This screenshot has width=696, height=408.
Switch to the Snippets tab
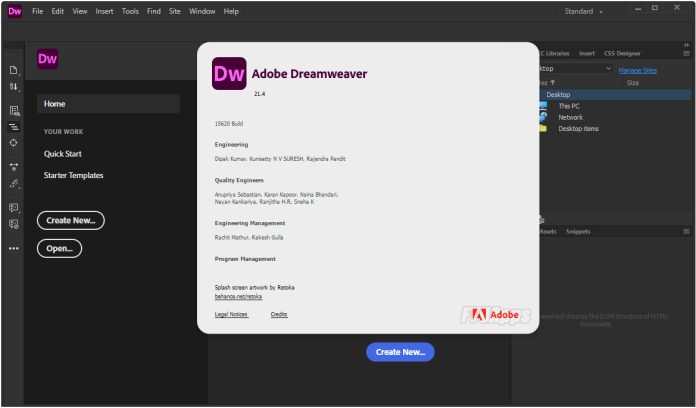[578, 231]
